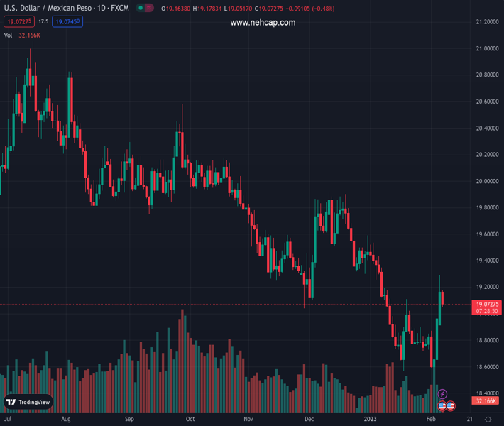Click the green market status dot

point(141,8)
